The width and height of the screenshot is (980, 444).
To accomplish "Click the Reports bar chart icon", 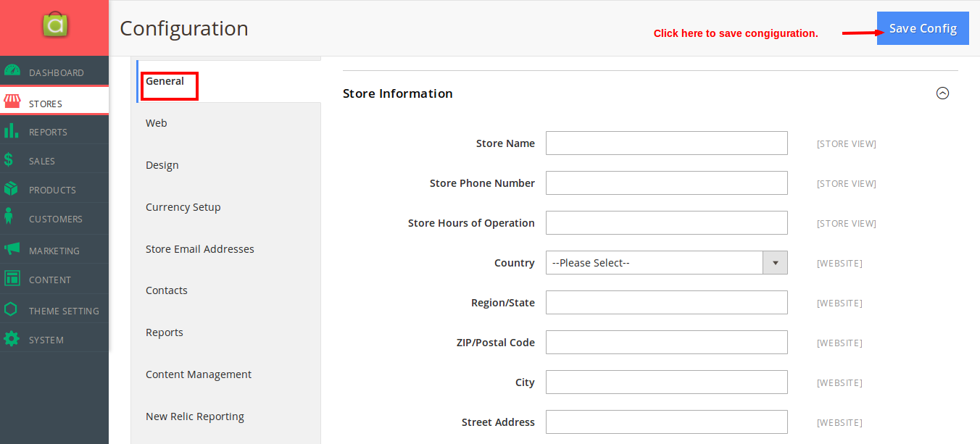I will (12, 130).
